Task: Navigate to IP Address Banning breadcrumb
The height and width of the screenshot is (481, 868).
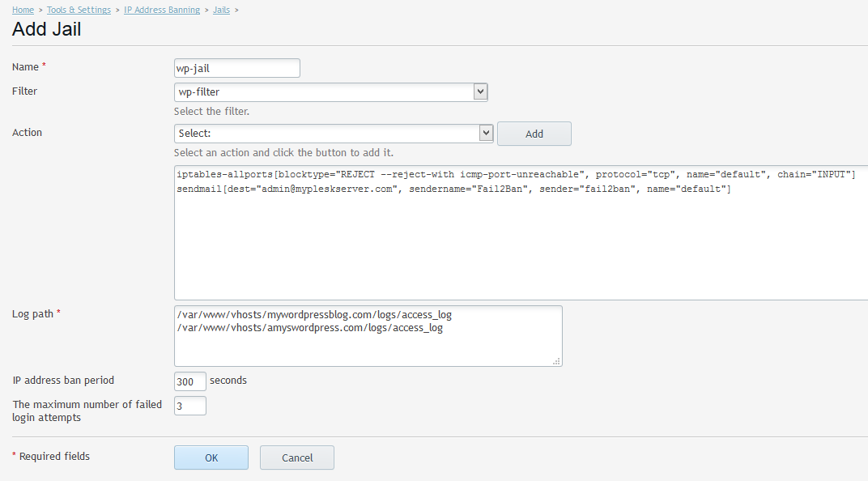Action: 162,10
